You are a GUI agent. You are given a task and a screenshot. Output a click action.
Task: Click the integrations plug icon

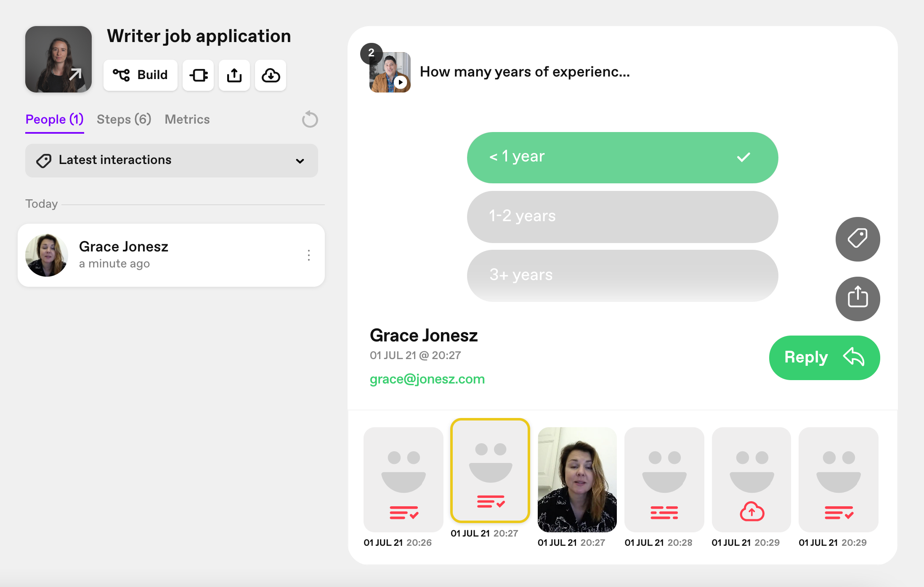pyautogui.click(x=198, y=75)
